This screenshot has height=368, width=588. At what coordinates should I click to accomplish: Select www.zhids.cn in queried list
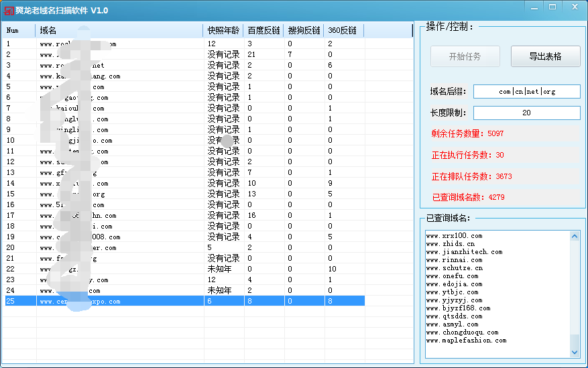(451, 243)
